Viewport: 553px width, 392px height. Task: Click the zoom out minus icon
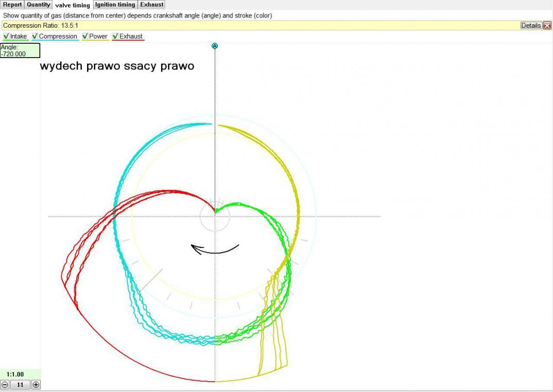click(x=5, y=384)
